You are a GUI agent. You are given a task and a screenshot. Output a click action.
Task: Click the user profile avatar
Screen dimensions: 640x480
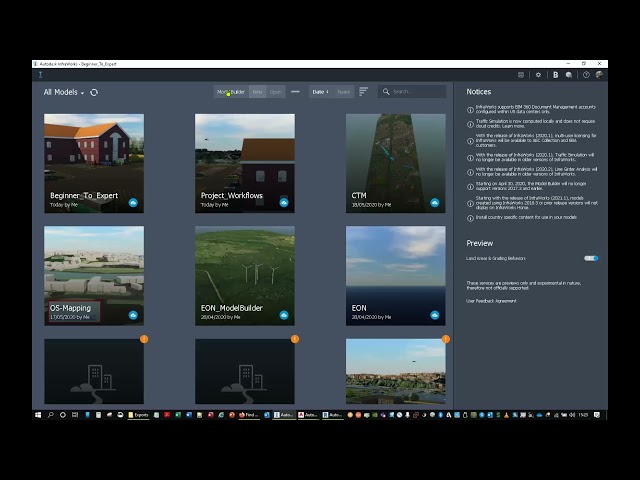[599, 75]
